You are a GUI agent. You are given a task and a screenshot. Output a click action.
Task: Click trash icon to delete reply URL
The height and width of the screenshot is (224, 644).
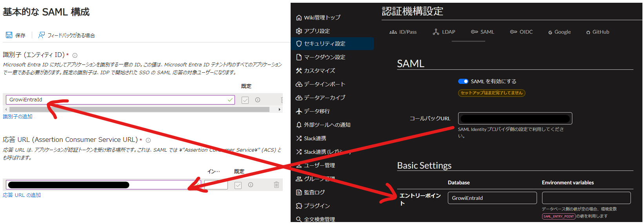[x=277, y=185]
